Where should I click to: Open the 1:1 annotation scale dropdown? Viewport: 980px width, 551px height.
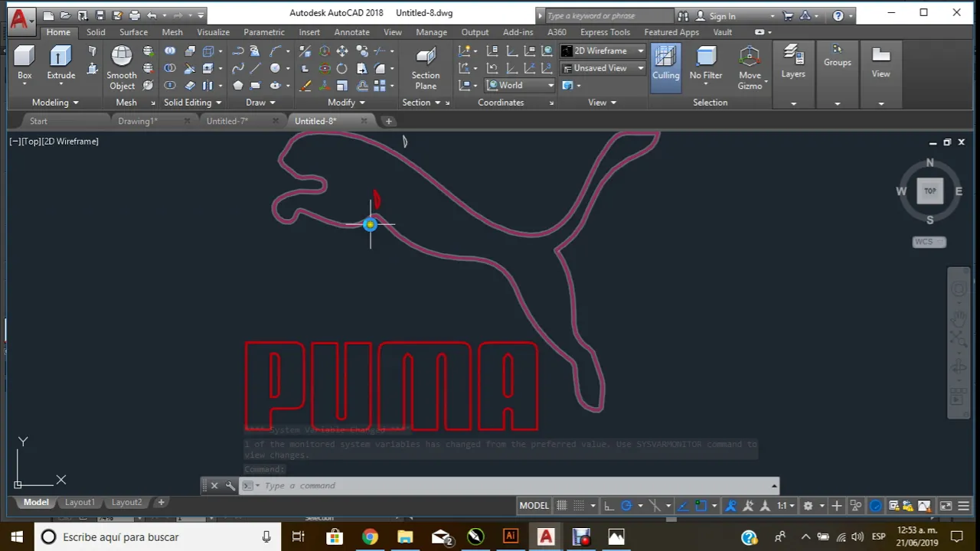(x=786, y=506)
